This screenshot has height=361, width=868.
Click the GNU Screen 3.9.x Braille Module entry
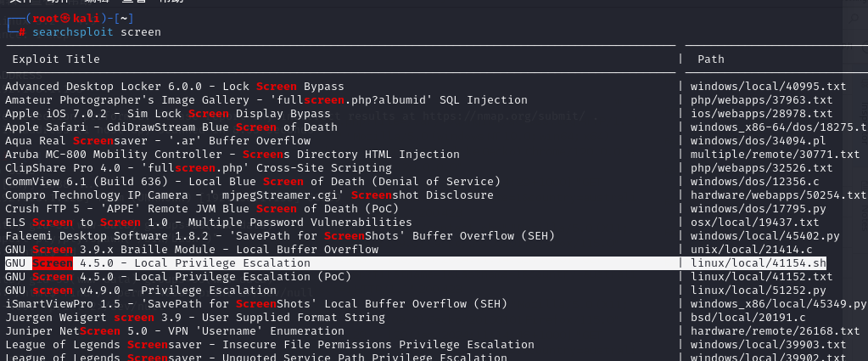pyautogui.click(x=192, y=250)
